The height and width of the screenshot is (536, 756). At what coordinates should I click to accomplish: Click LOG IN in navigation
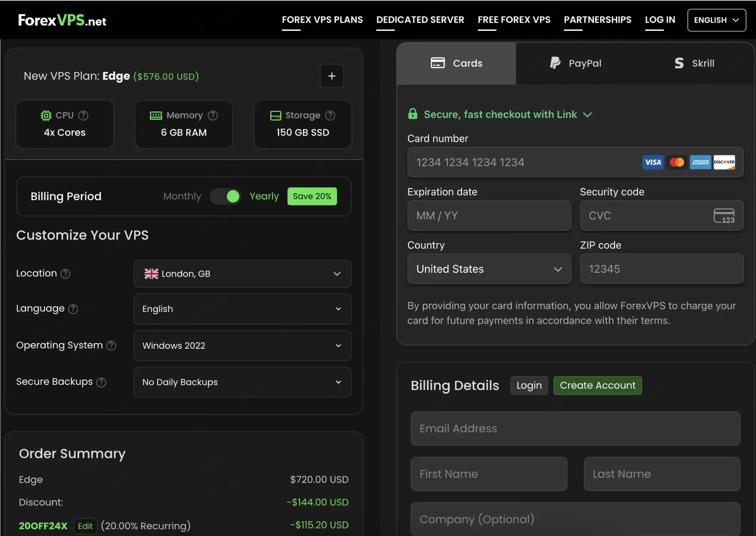(x=660, y=20)
